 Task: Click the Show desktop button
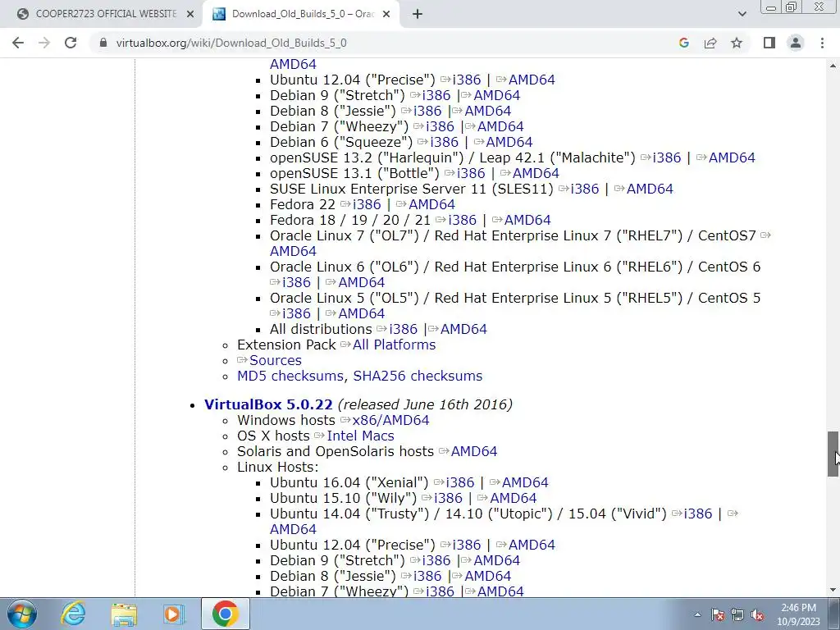pos(834,614)
